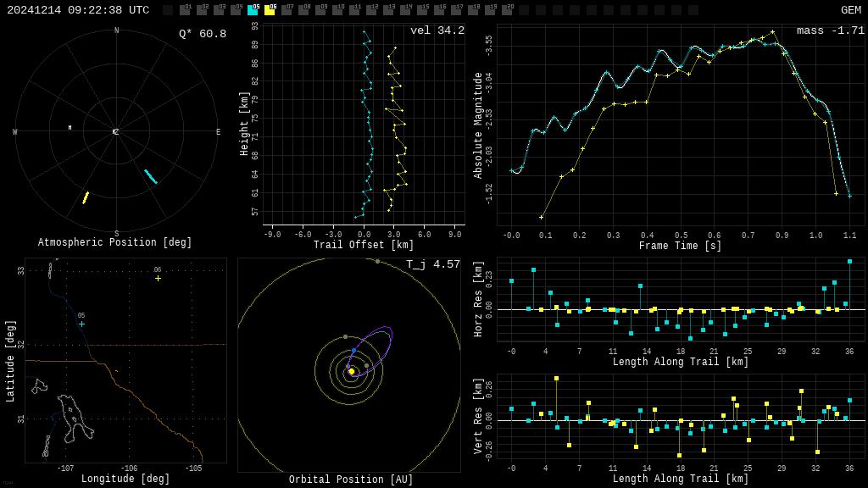Click the cyan camera 05 indicator box
Screen dimensions: 868x488
[x=253, y=10]
